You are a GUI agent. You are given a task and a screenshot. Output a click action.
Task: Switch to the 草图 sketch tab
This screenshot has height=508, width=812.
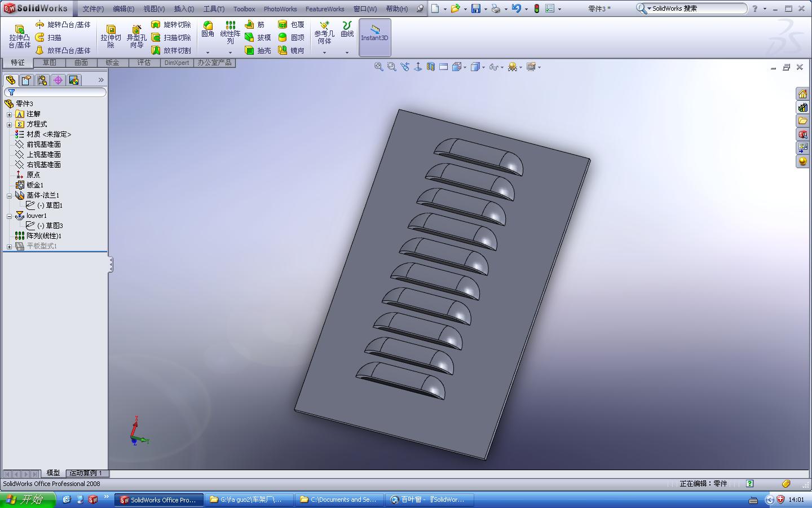coord(50,63)
